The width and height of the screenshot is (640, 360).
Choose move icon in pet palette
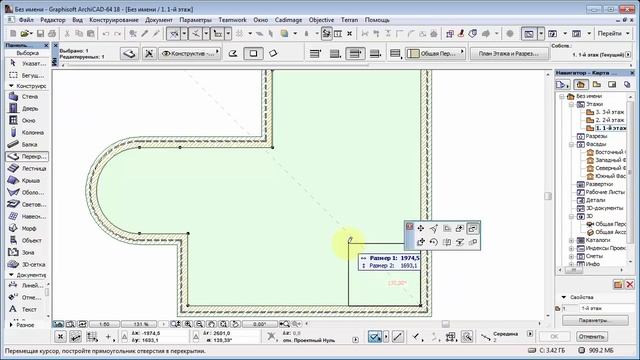[420, 229]
